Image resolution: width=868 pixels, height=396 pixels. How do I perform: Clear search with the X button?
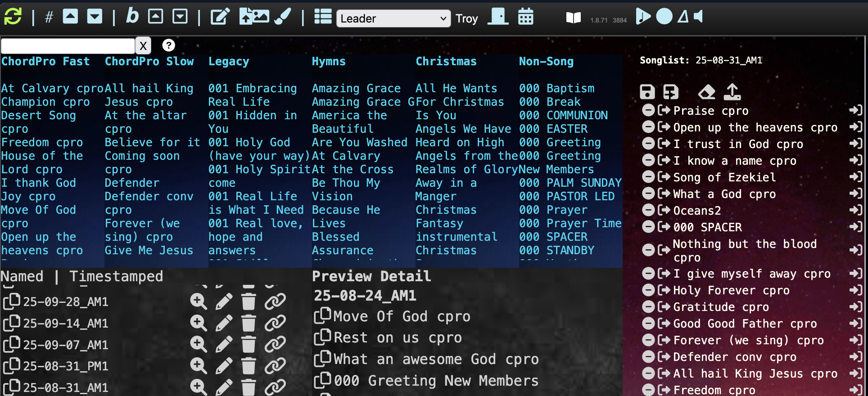coord(143,45)
